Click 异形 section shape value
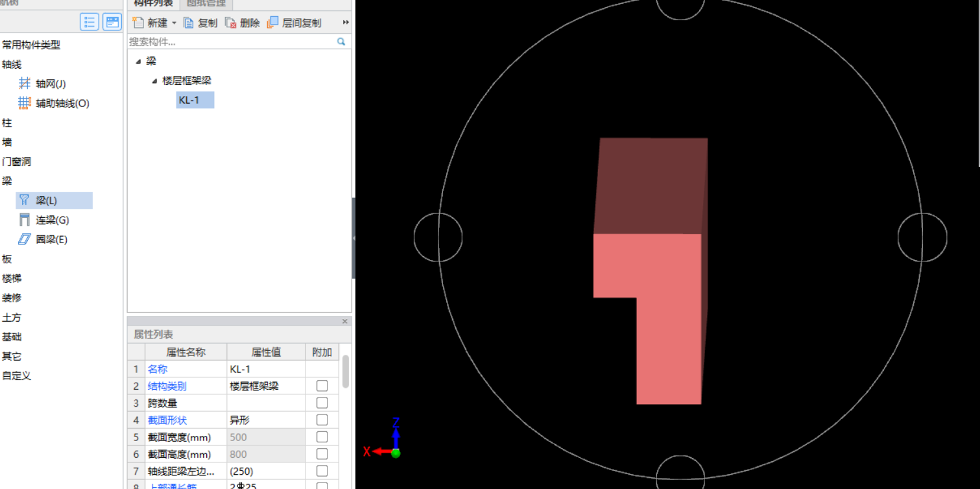Viewport: 980px width, 489px height. pyautogui.click(x=266, y=420)
